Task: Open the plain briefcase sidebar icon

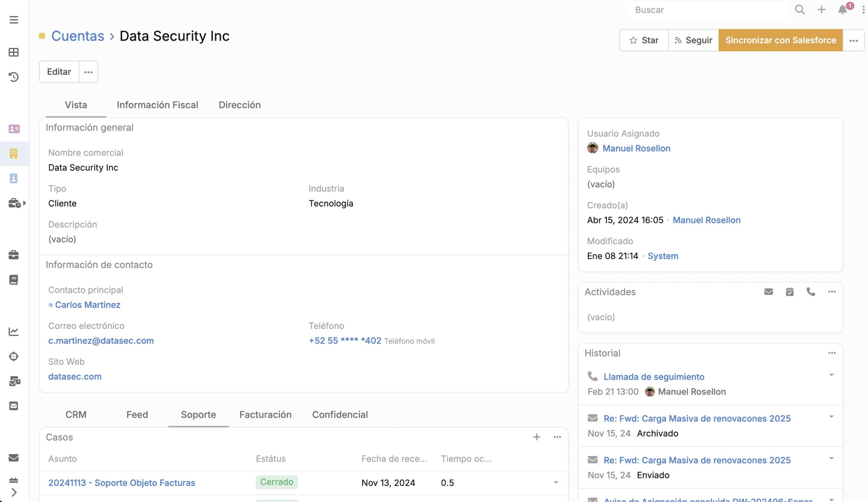Action: (x=14, y=255)
